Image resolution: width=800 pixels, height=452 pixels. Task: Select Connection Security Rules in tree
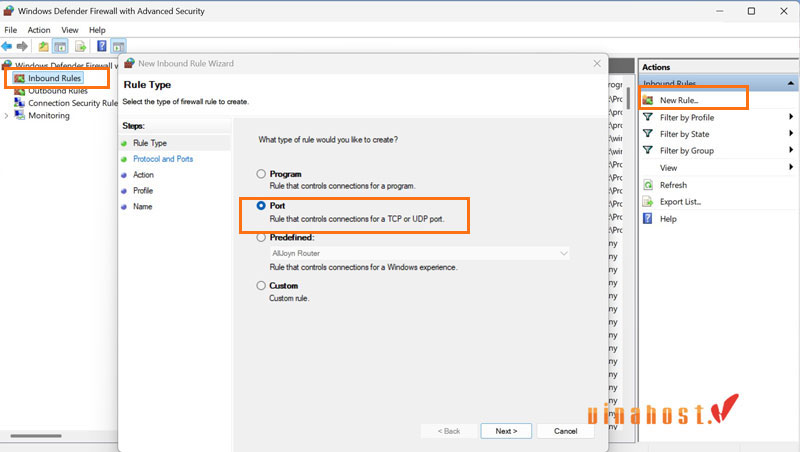[x=73, y=103]
